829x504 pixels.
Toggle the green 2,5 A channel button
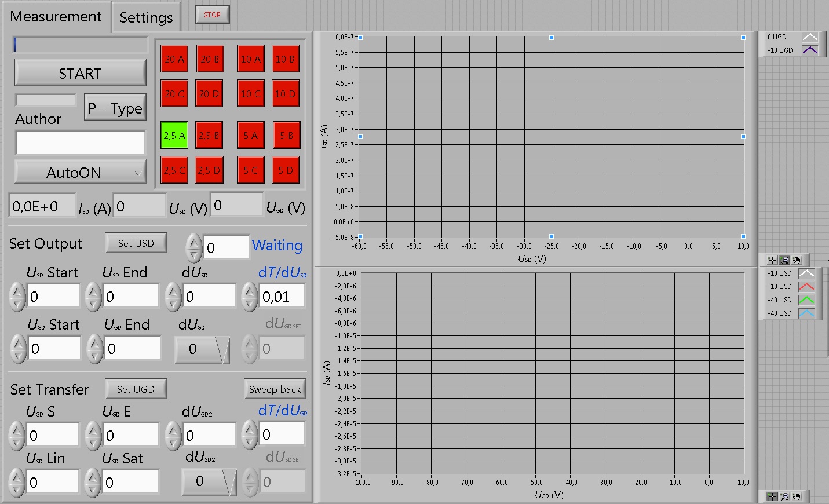click(174, 136)
